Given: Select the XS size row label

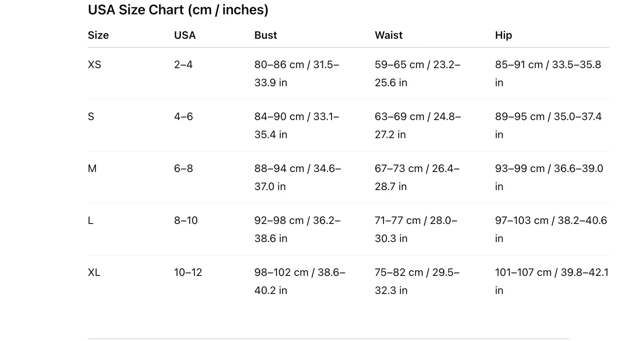Looking at the screenshot, I should click(x=94, y=65).
